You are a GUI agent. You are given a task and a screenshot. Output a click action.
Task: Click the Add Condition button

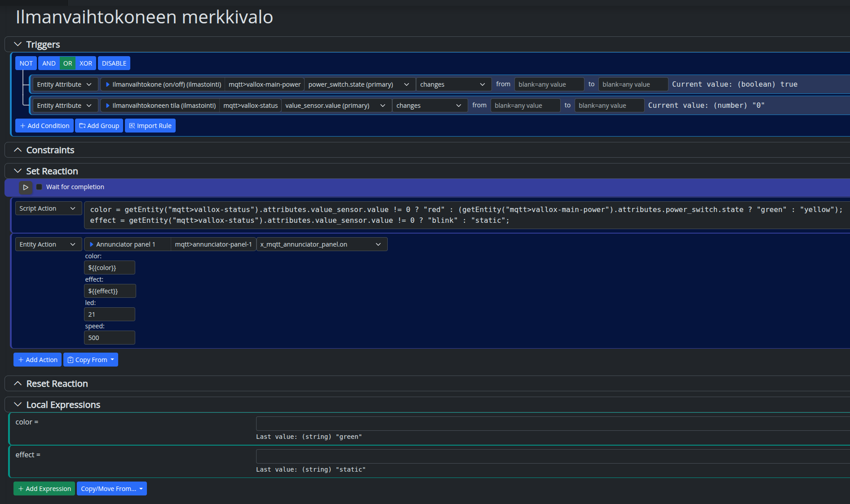(44, 126)
